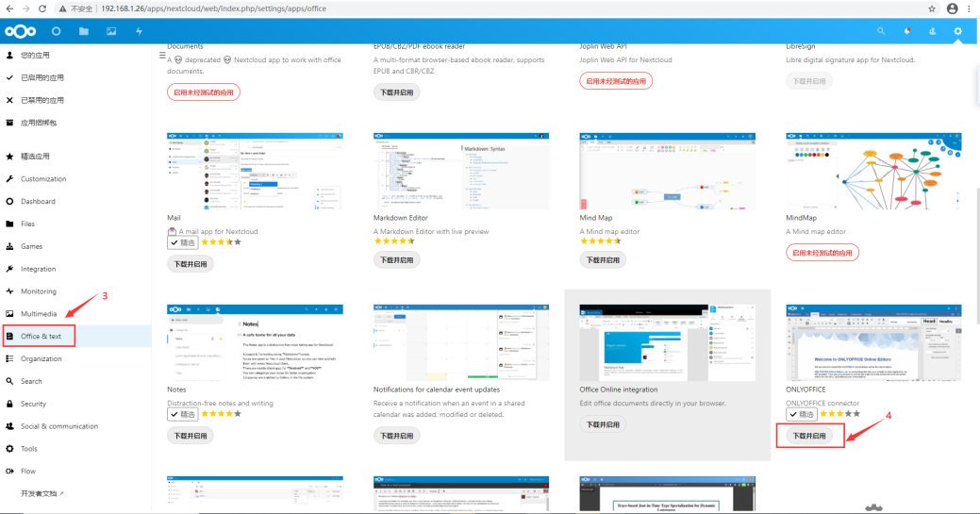Screen dimensions: 980x514
Task: Click 启用未经测试的应用 under MindMap
Action: pyautogui.click(x=822, y=253)
